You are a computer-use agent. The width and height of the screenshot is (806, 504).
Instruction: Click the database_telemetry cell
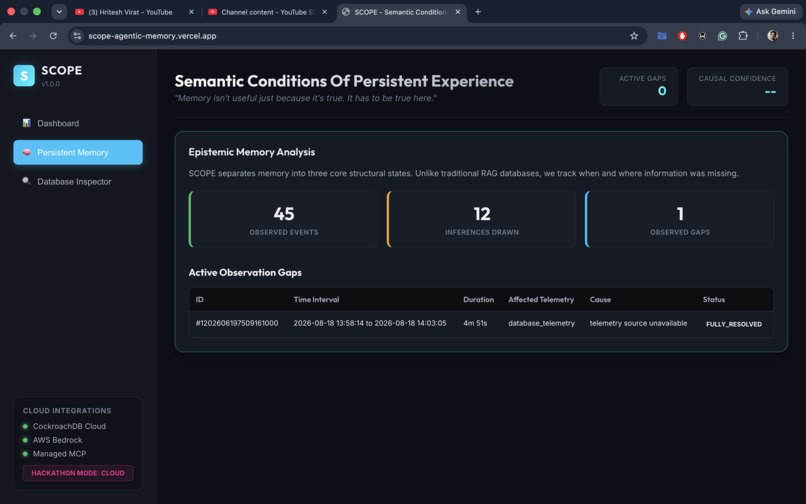(x=541, y=323)
